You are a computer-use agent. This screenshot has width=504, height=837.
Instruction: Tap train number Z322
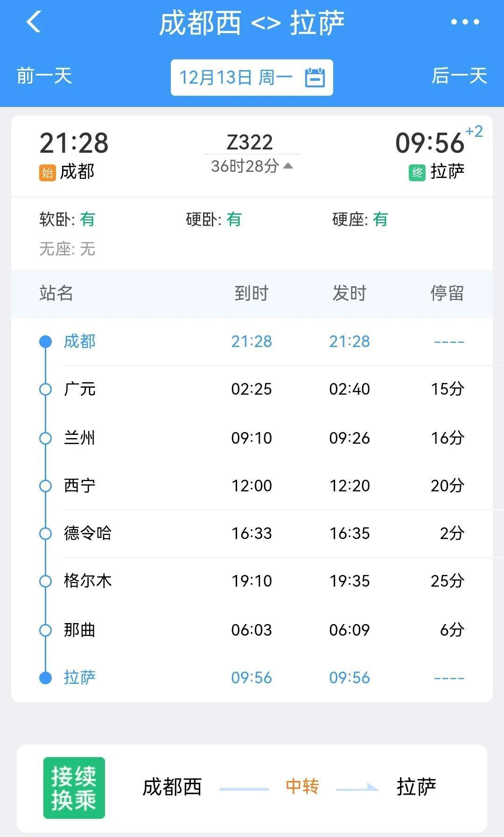pos(250,142)
